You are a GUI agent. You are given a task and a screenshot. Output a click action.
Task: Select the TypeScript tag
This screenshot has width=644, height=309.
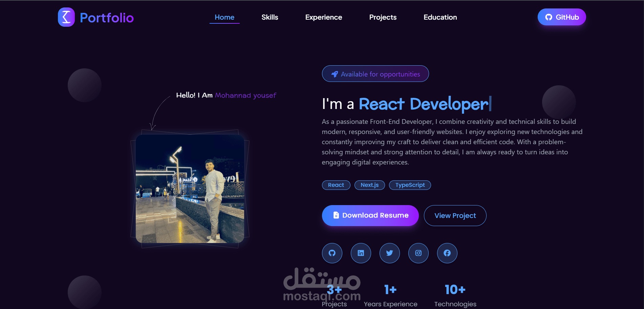coord(410,185)
